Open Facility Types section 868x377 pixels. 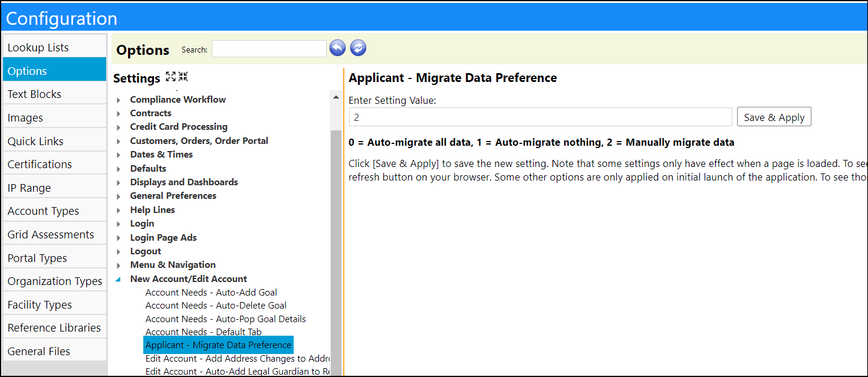tap(55, 304)
